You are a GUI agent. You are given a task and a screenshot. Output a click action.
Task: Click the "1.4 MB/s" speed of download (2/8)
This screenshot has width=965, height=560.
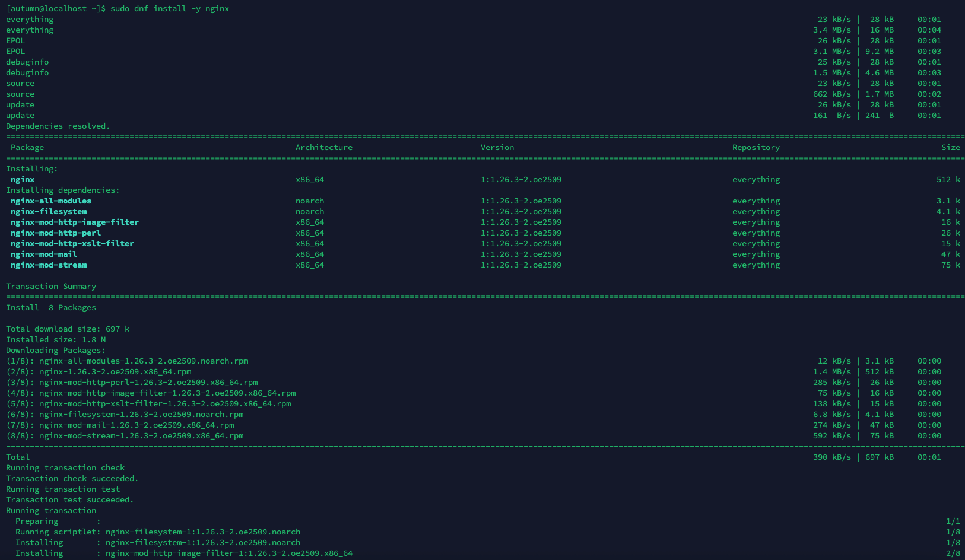coord(832,372)
